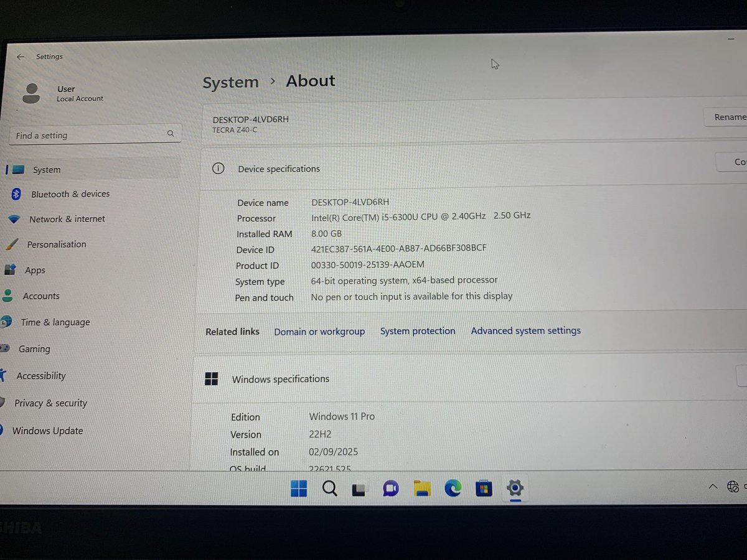Open Time & language settings
The width and height of the screenshot is (747, 560).
pyautogui.click(x=55, y=322)
